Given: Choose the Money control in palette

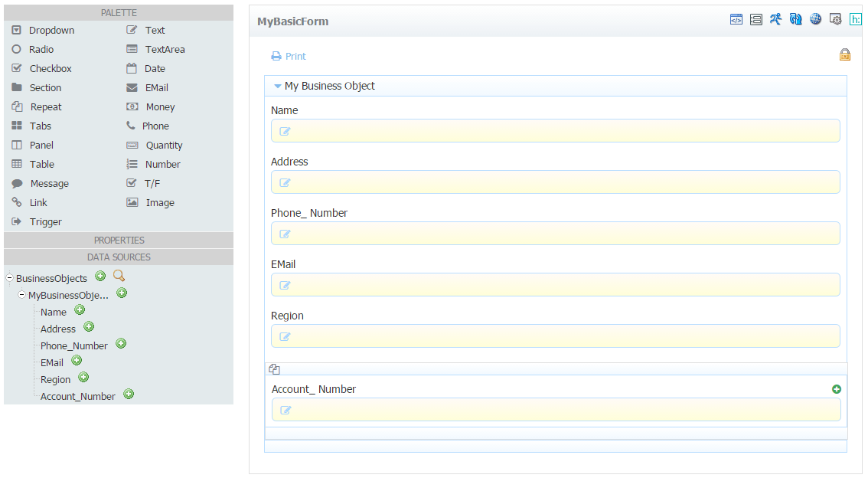Looking at the screenshot, I should coord(151,107).
